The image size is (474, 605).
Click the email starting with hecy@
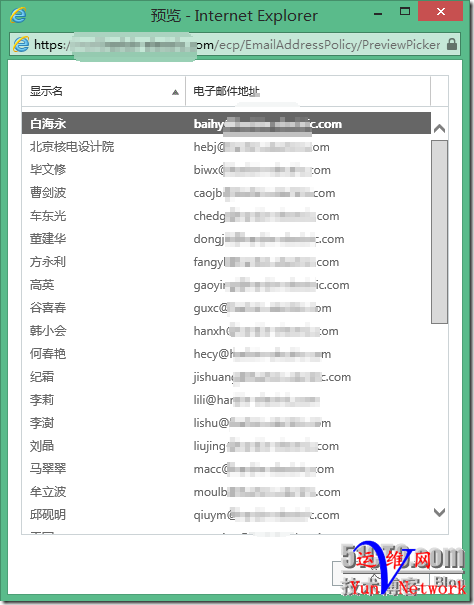262,354
